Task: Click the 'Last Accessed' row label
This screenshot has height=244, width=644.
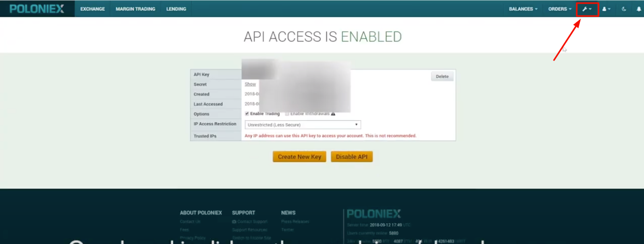Action: click(208, 104)
